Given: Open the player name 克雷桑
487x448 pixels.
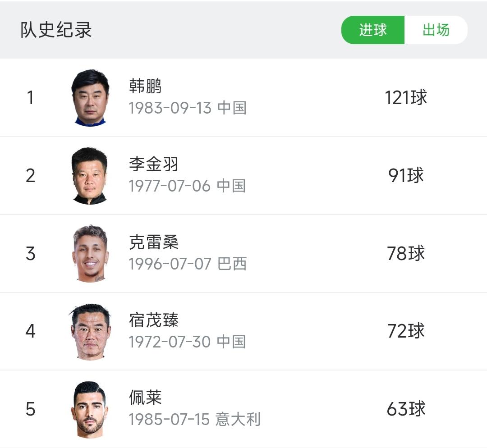Looking at the screenshot, I should [x=154, y=242].
